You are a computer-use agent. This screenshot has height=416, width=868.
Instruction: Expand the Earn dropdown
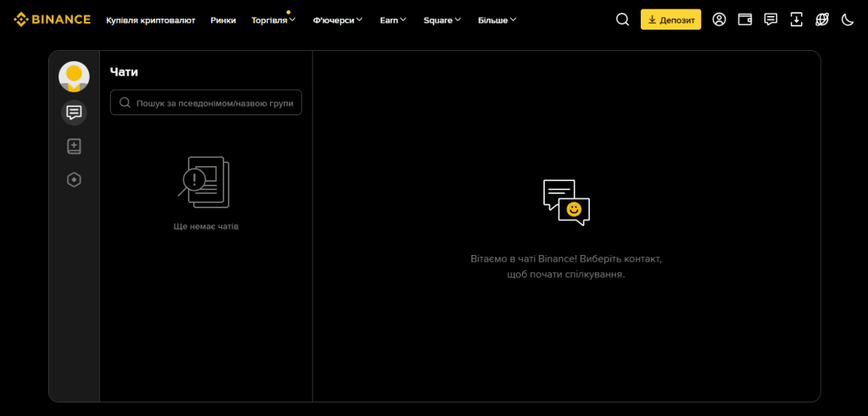[x=393, y=20]
